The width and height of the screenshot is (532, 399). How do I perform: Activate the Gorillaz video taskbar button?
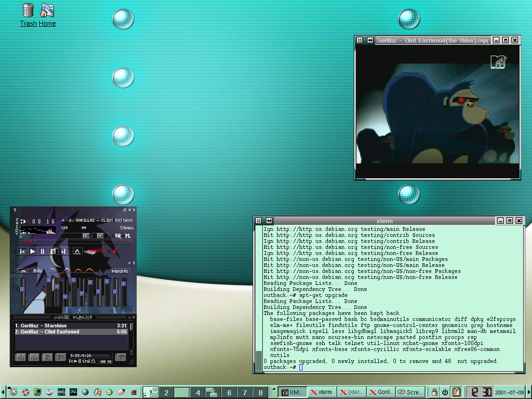(381, 392)
